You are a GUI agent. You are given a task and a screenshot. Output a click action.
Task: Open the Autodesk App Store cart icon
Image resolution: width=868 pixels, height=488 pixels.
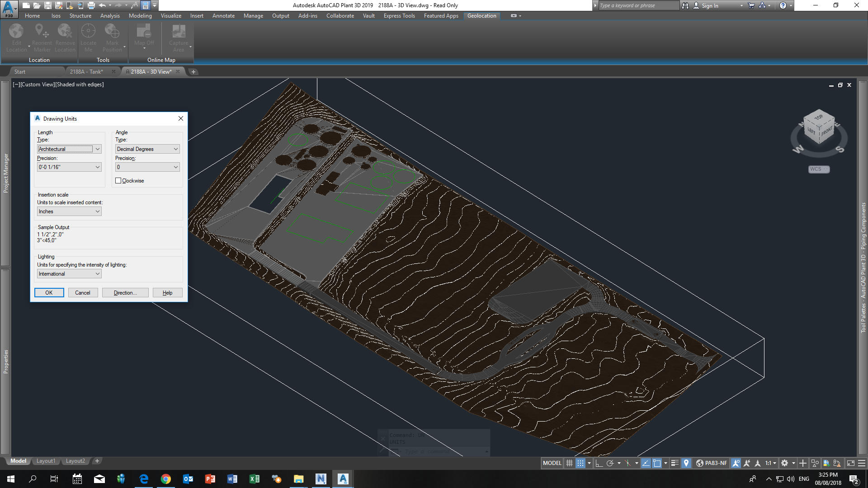click(x=751, y=5)
